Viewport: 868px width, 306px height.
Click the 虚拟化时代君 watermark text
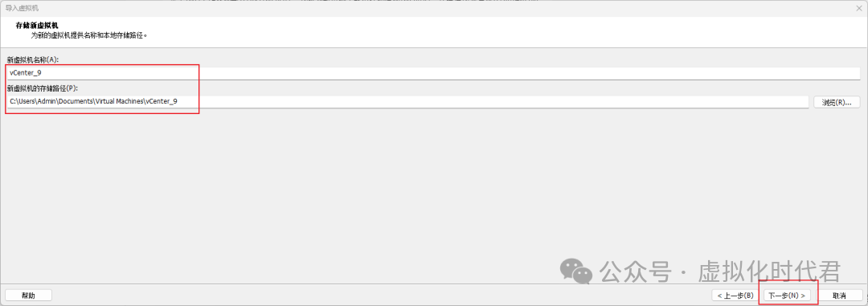(x=771, y=271)
